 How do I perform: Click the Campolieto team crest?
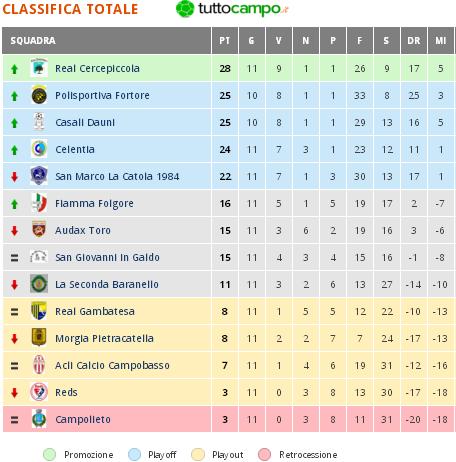39,419
